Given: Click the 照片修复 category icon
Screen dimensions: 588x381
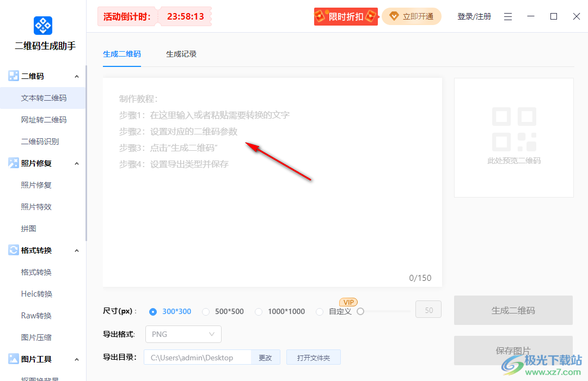Looking at the screenshot, I should [x=13, y=163].
